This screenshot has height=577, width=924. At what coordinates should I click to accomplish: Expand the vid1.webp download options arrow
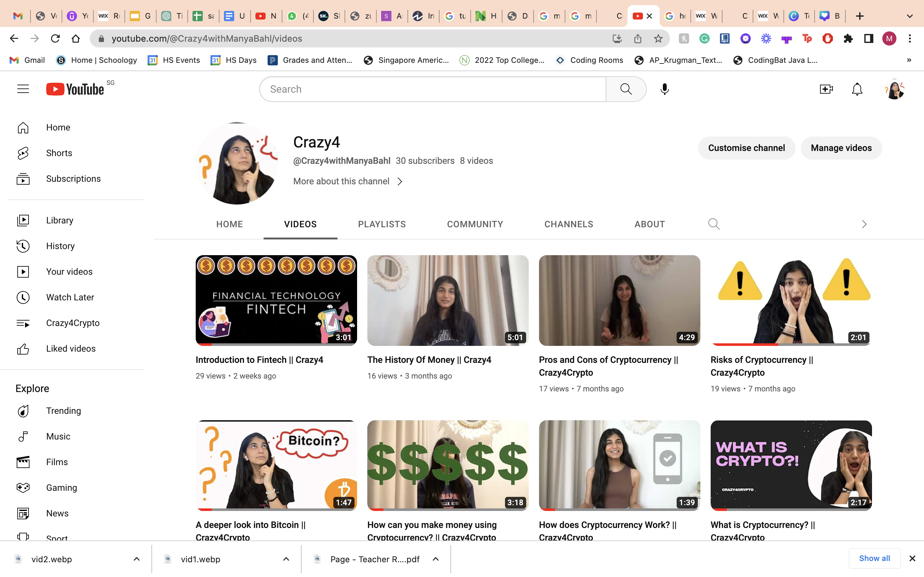[286, 559]
